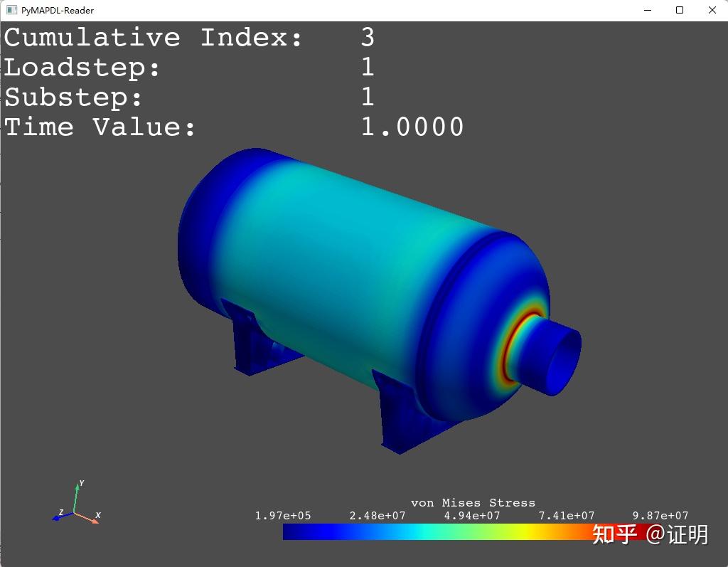Select the Y axis label on the triad
This screenshot has width=728, height=567.
82,483
